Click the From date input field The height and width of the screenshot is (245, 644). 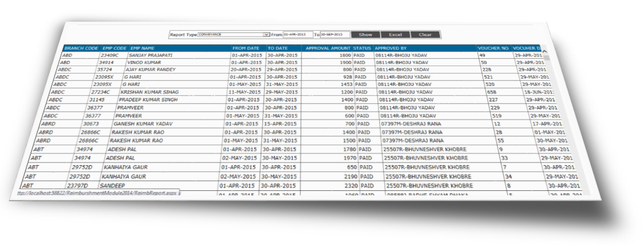pos(298,35)
